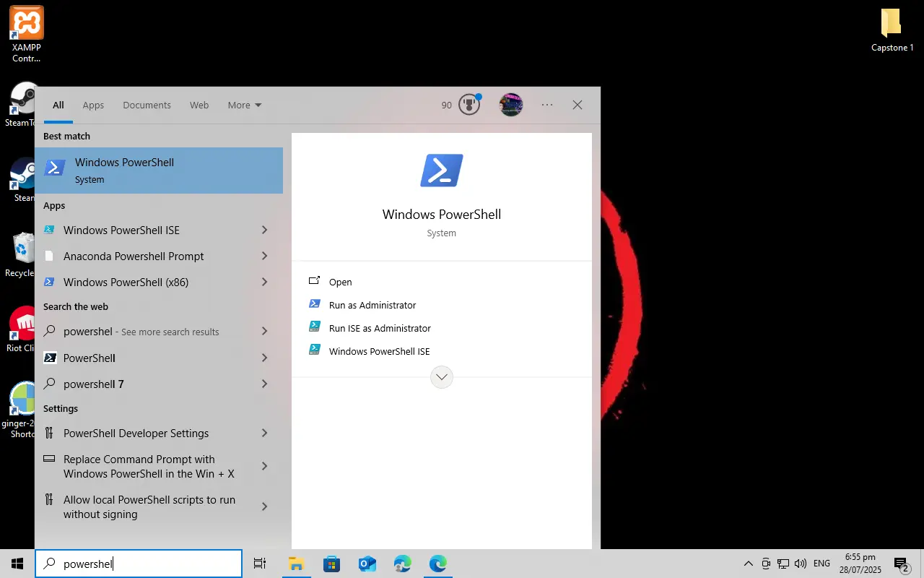This screenshot has height=578, width=924.
Task: Open XAMPP Control Panel desktop icon
Action: (27, 33)
